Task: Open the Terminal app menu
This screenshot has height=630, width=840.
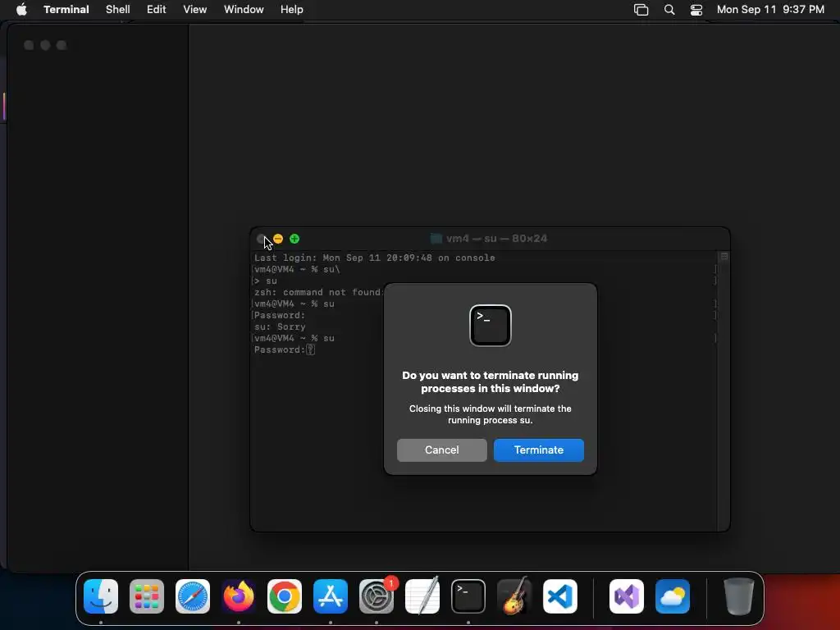Action: click(x=66, y=10)
